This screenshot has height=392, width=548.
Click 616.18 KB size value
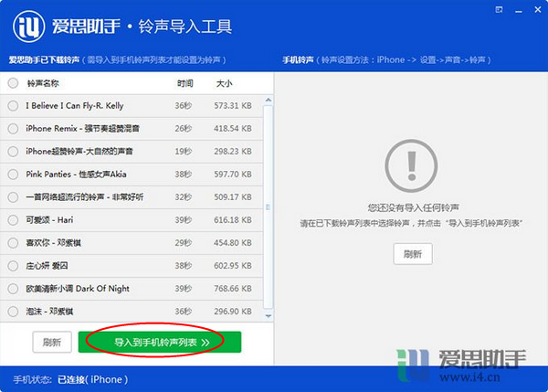coord(233,220)
